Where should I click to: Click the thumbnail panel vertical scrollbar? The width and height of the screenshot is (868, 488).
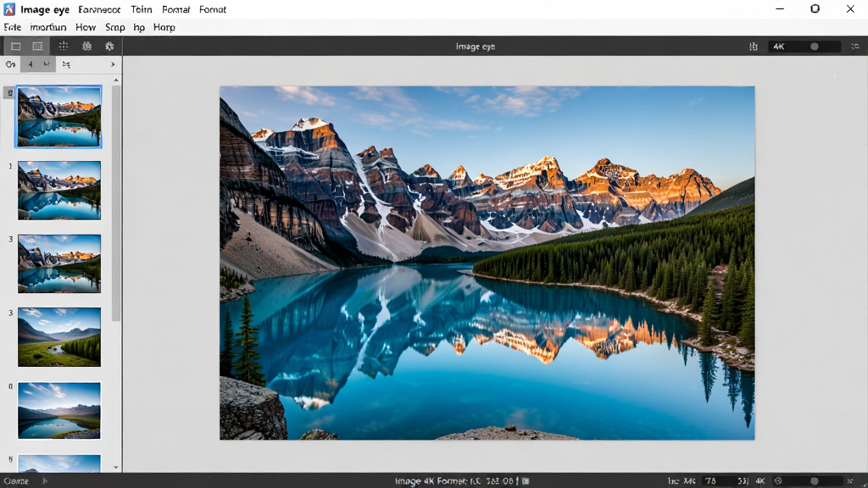115,203
